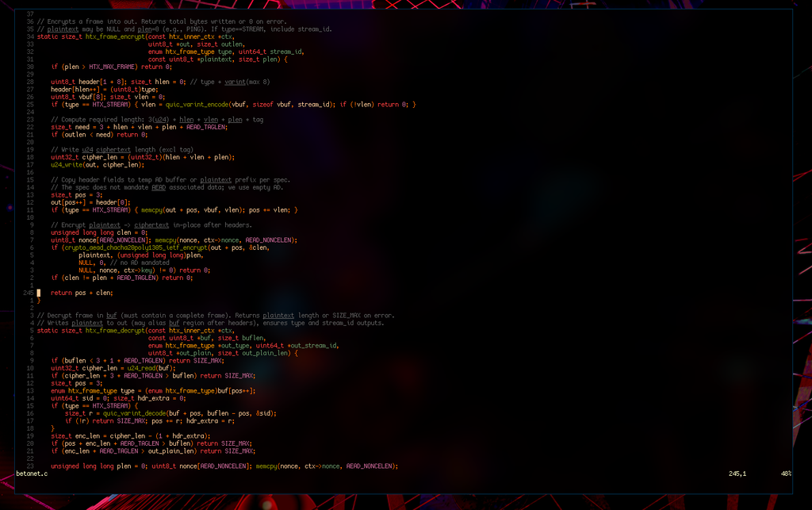Viewport: 812px width, 510px height.
Task: Click the '(enum htx_frame_type)buf[pos++];' cast
Action: [200, 391]
